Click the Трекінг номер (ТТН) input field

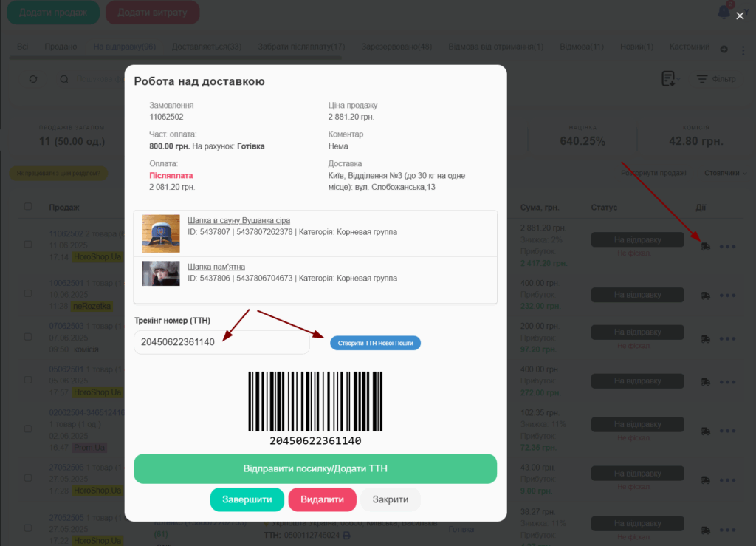(x=221, y=342)
